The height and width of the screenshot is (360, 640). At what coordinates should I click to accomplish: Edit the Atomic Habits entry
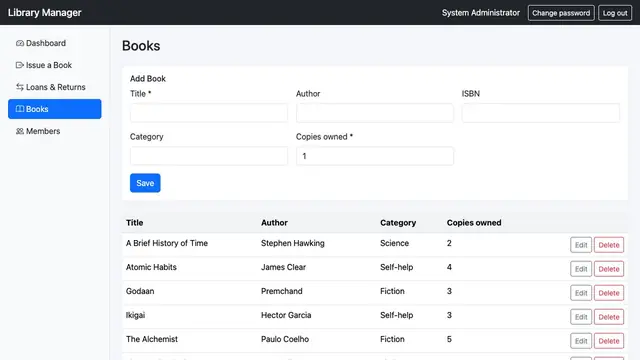click(x=581, y=269)
